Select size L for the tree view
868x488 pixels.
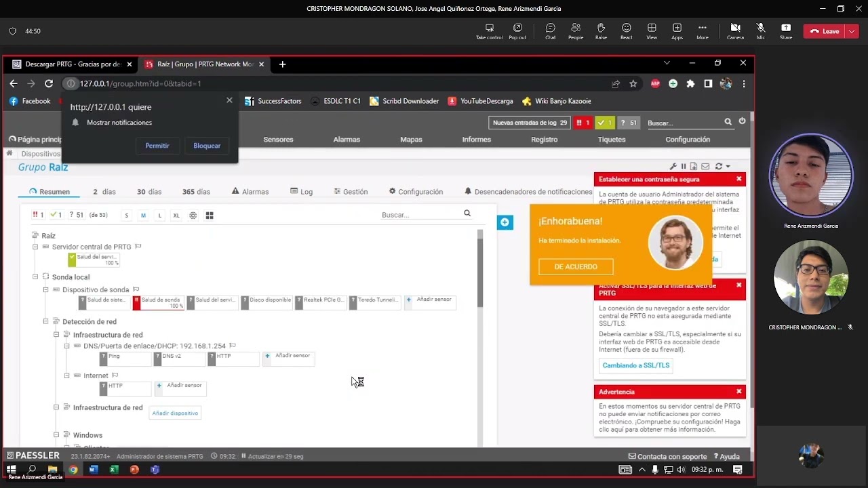(160, 216)
